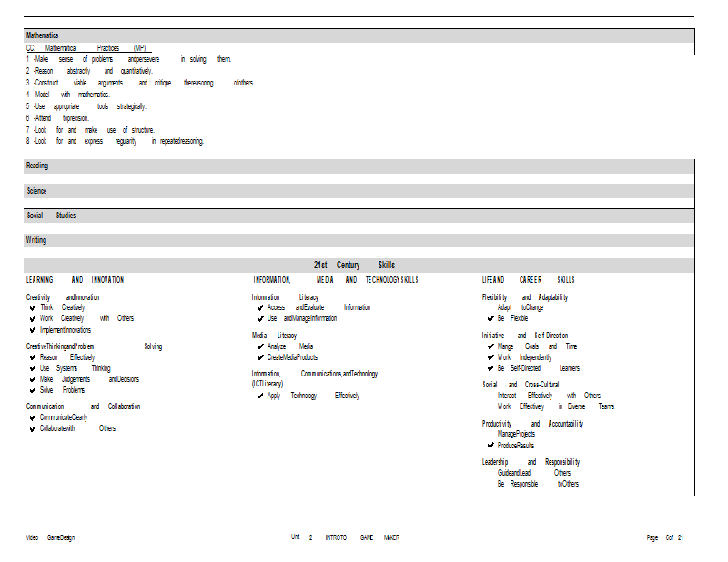Click the 'Be Responsible to Others' item

tap(538, 484)
